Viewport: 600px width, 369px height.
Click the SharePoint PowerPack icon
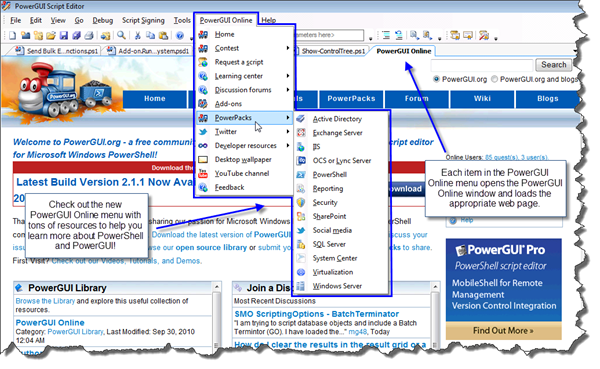click(x=301, y=217)
